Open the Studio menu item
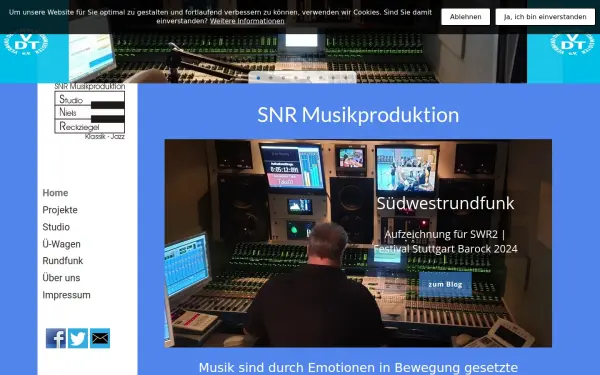 click(56, 227)
